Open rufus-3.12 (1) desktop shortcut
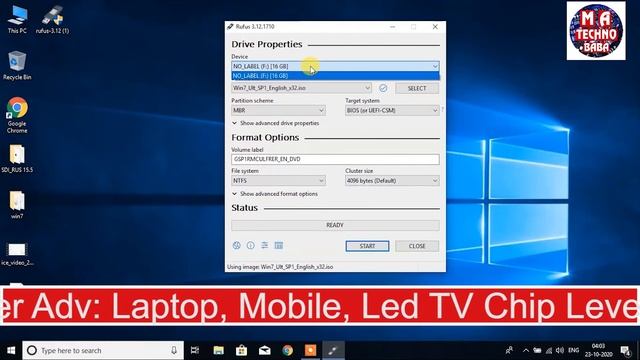Screen dimensions: 640x360 click(52, 20)
